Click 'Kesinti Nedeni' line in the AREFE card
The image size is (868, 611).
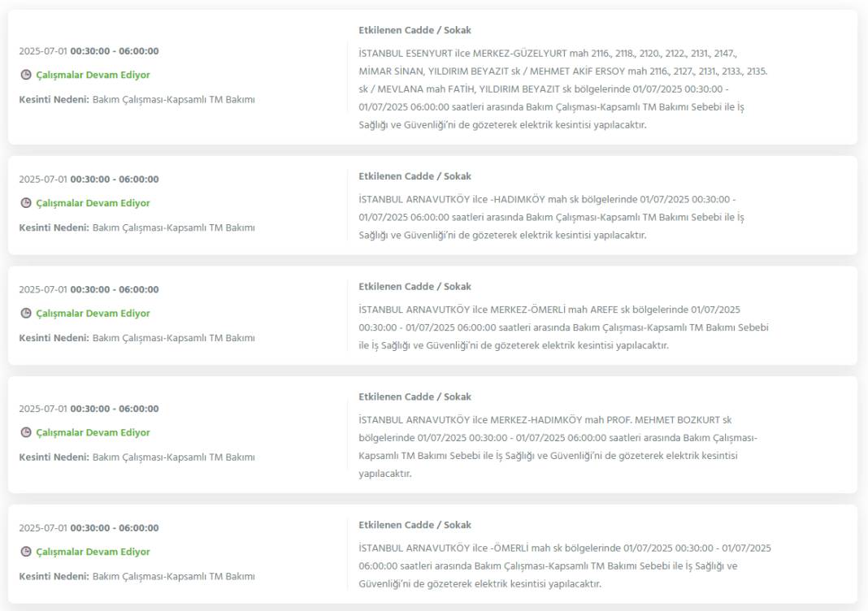tap(137, 338)
